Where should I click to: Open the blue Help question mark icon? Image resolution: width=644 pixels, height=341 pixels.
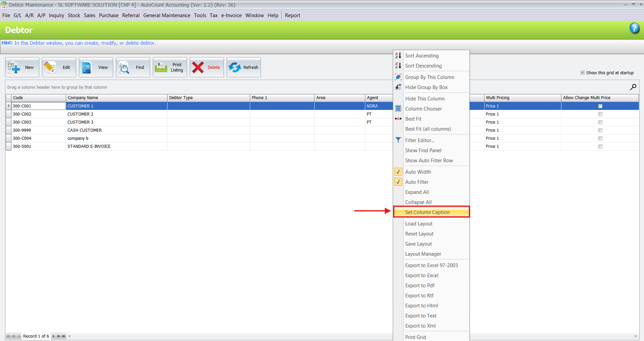tap(634, 28)
